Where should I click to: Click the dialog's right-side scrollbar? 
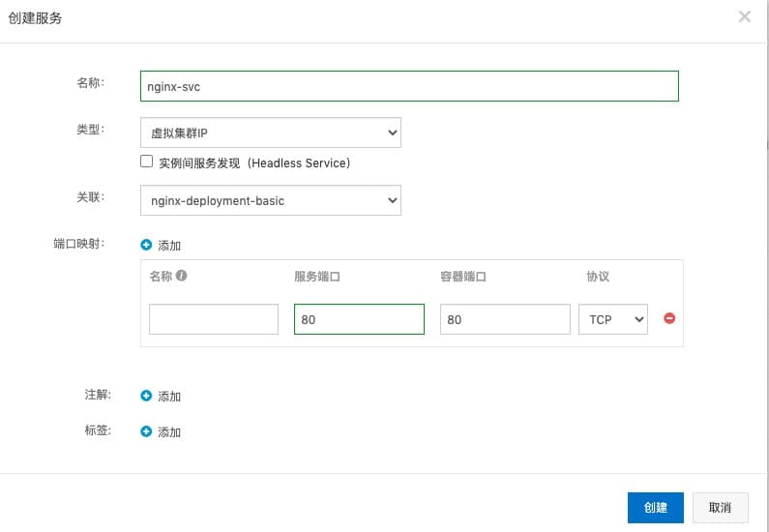pos(764,145)
